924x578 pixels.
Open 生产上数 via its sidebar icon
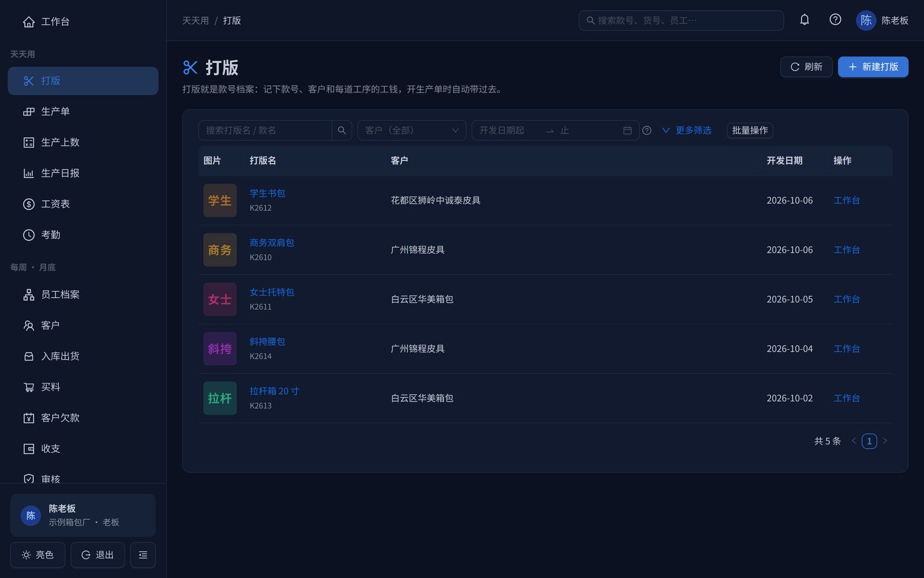tap(28, 142)
